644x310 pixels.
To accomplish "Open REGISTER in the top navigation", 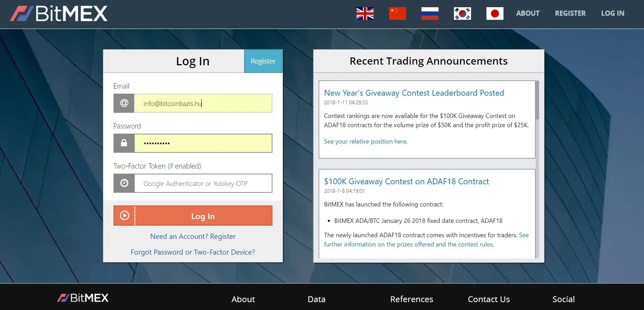I will point(570,13).
